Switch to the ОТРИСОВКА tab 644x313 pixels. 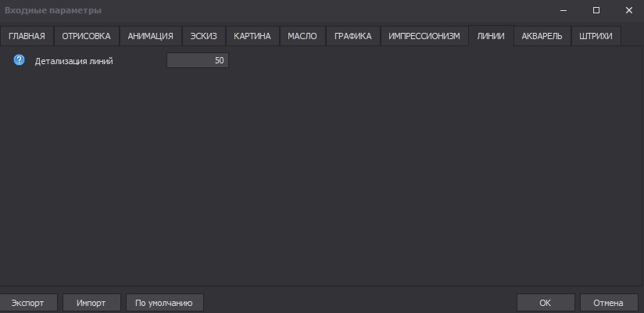87,36
